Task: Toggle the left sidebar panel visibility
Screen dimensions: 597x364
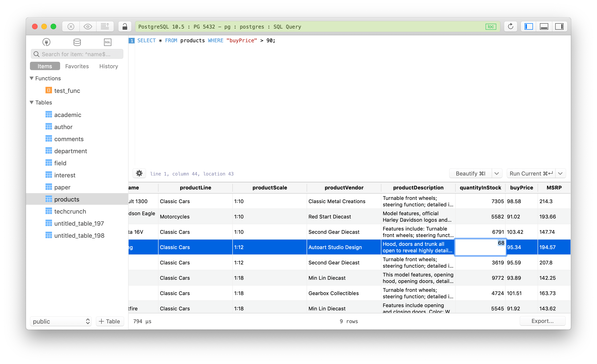Action: click(x=528, y=26)
